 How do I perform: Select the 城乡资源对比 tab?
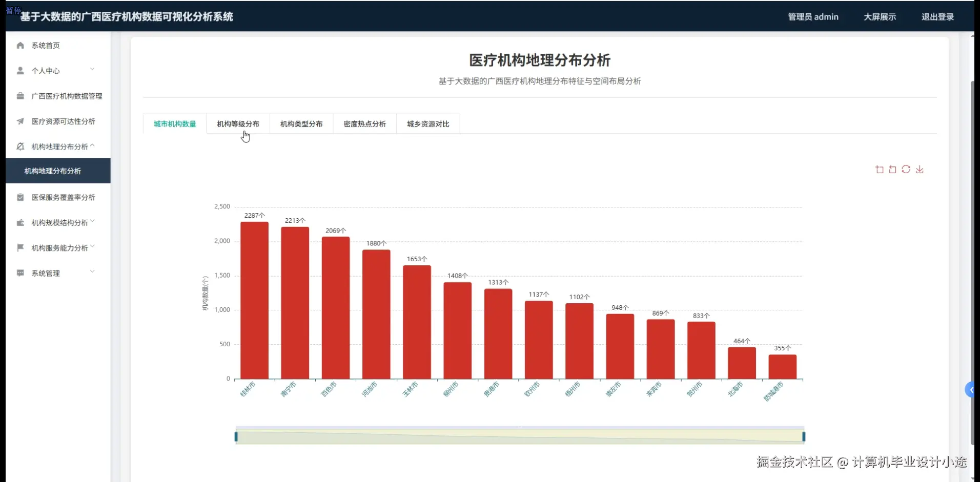(x=427, y=123)
